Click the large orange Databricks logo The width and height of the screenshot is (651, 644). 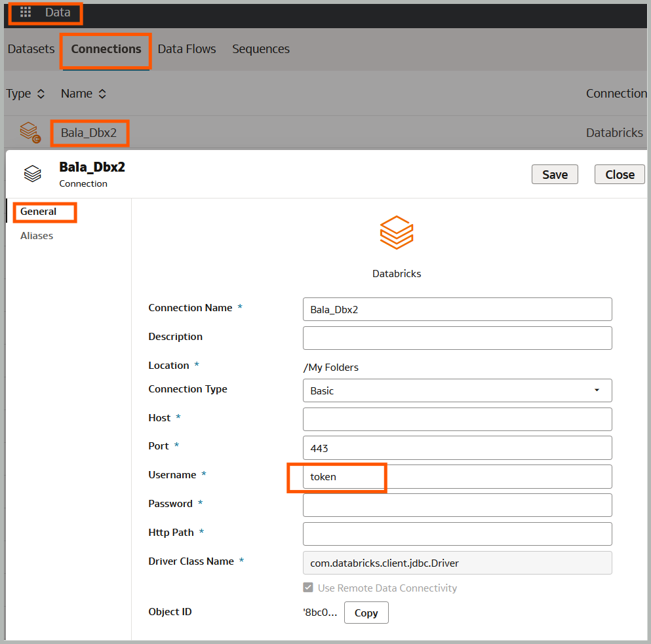coord(397,233)
